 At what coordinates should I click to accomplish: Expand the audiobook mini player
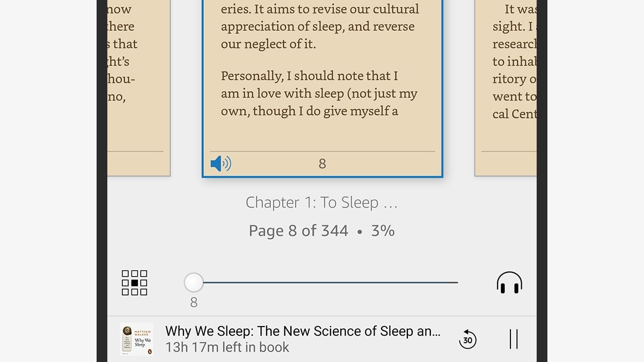pyautogui.click(x=304, y=331)
